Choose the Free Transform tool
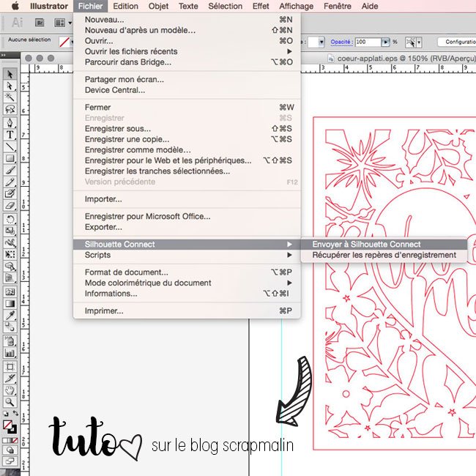The image size is (476, 476). (x=10, y=254)
